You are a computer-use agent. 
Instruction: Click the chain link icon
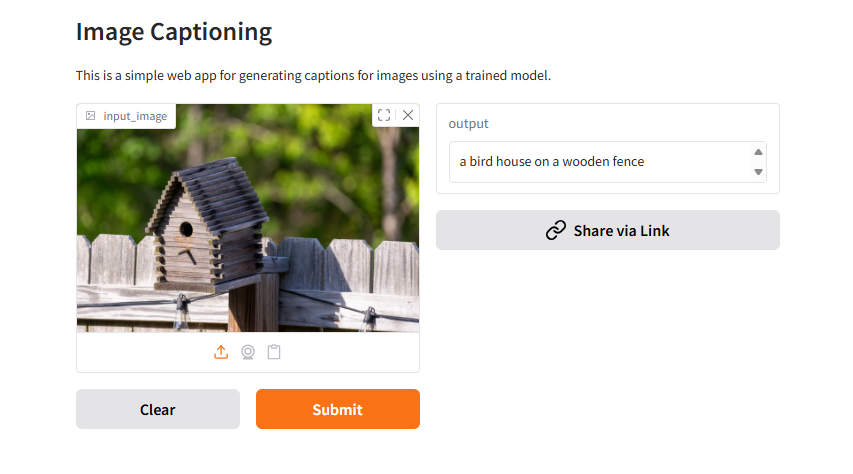point(556,230)
